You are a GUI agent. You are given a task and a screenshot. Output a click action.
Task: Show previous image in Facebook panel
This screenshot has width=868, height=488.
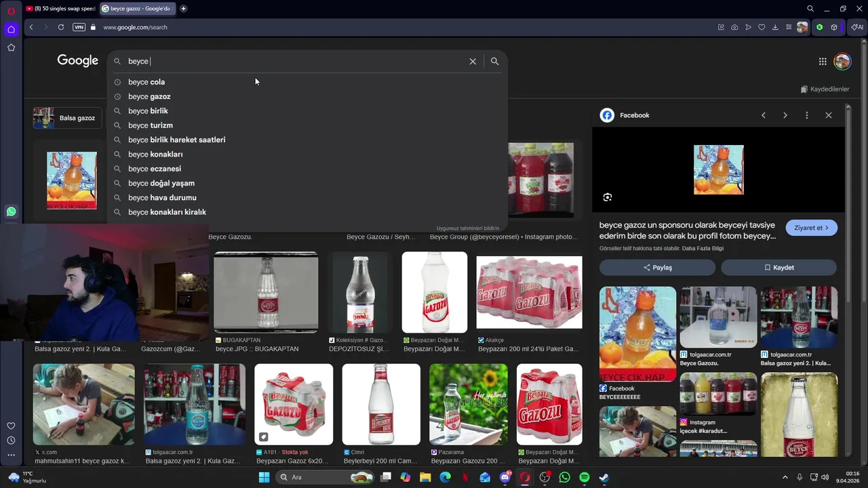tap(764, 115)
